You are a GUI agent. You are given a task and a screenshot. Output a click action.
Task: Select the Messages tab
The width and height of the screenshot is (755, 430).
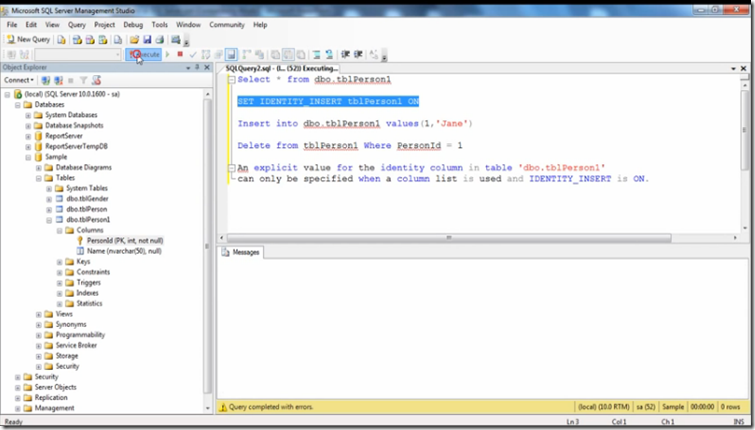point(241,252)
